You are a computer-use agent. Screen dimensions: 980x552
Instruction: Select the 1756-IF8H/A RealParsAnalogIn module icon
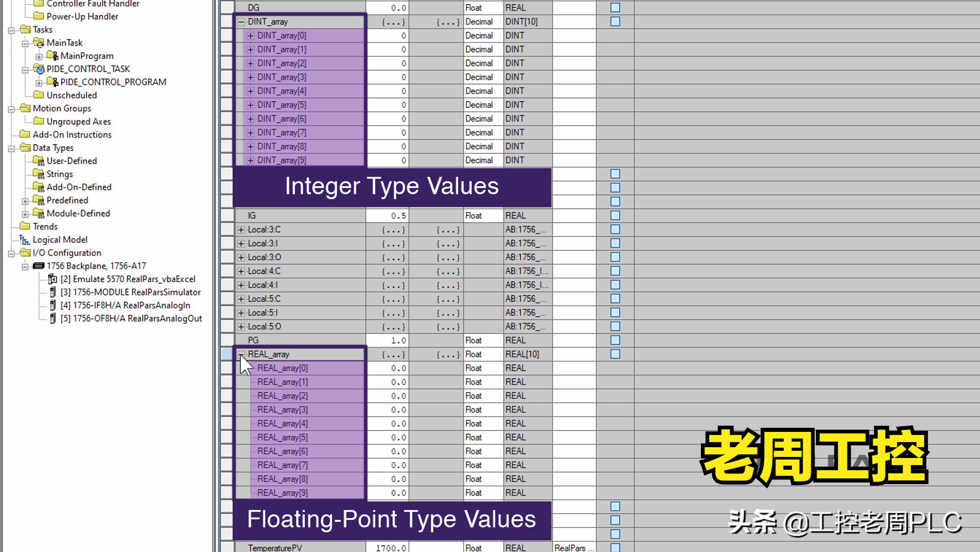[x=53, y=305]
